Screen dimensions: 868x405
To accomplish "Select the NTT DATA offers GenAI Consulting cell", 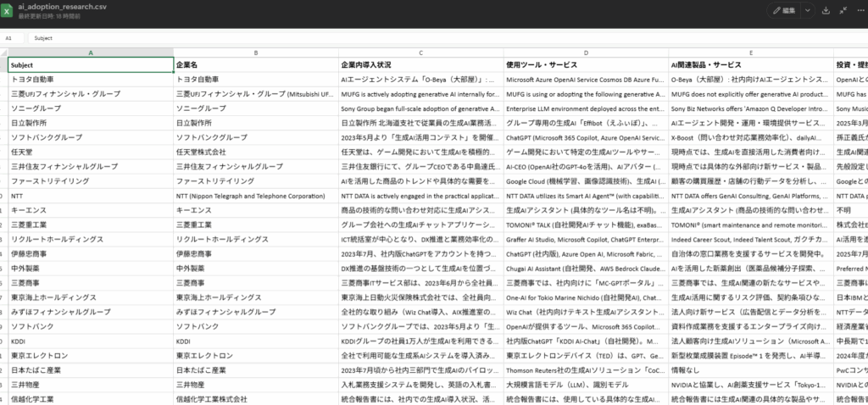I will 751,196.
